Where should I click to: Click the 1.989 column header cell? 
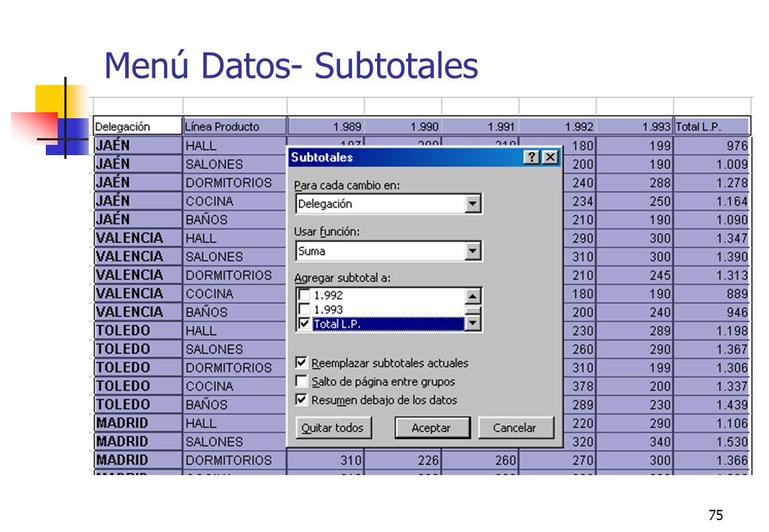coord(325,126)
